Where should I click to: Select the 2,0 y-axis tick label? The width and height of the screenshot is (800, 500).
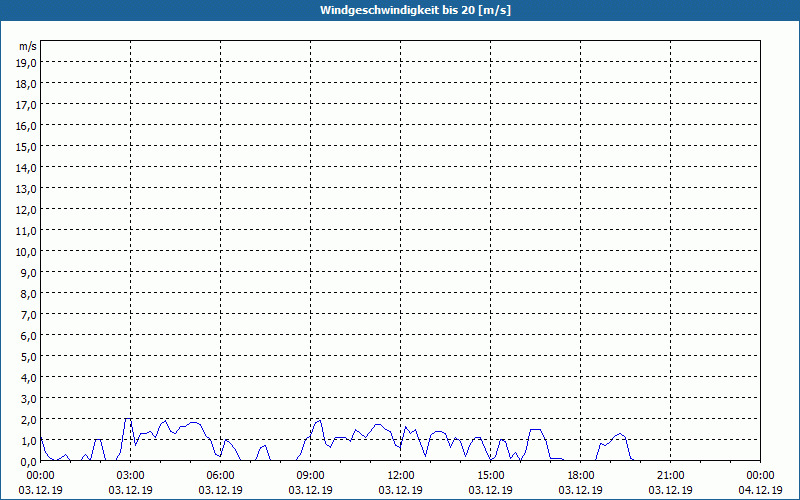pyautogui.click(x=26, y=420)
